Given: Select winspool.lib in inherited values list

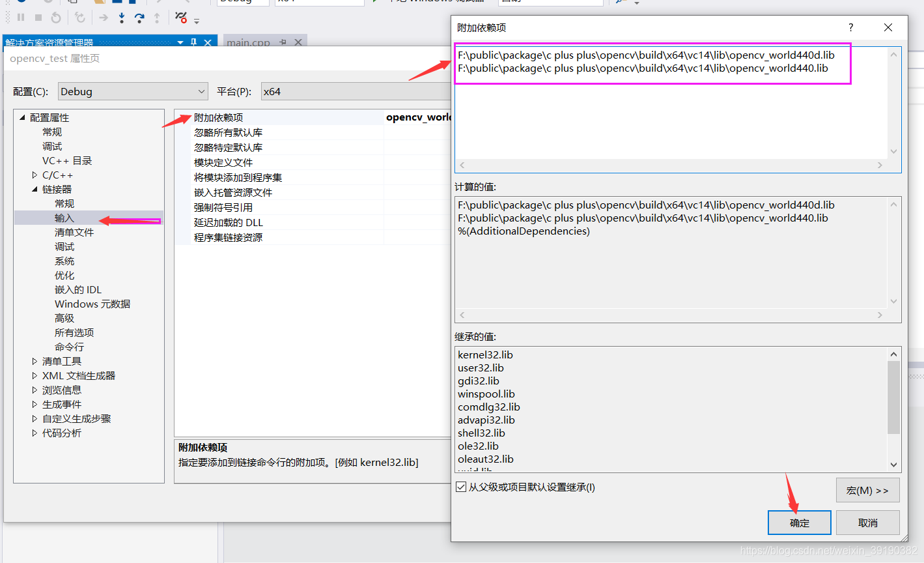Looking at the screenshot, I should tap(486, 394).
